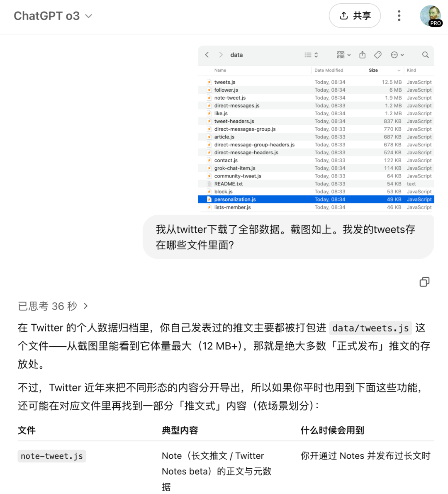Click the Kind column header
The height and width of the screenshot is (494, 448).
(411, 70)
